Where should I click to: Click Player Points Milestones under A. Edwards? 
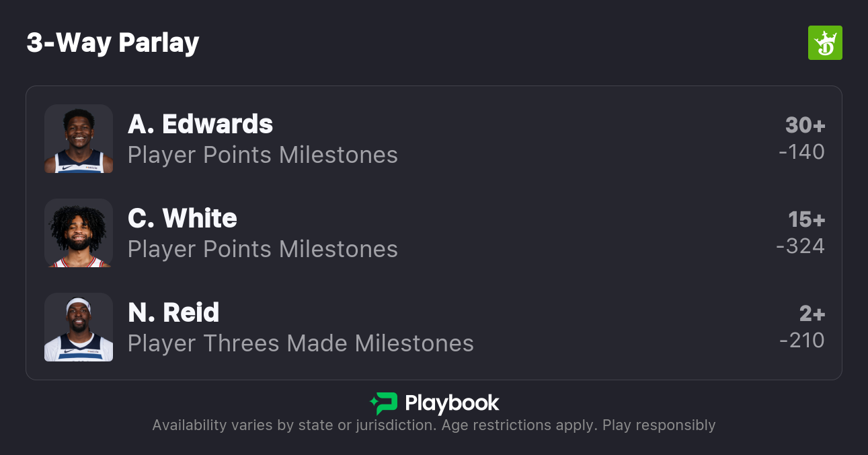pos(263,155)
